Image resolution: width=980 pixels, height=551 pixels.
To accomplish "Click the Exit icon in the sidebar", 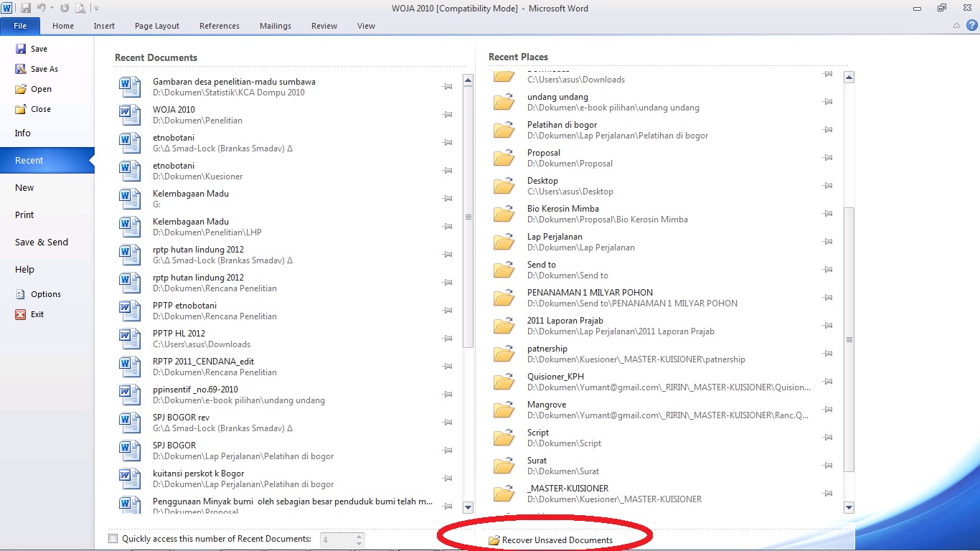I will [x=22, y=314].
